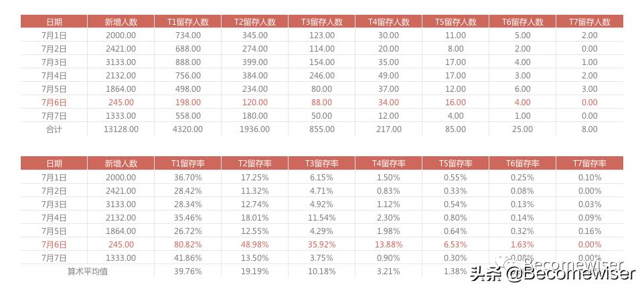Click the 19.19% average T2 cell
The width and height of the screenshot is (644, 291).
click(x=254, y=271)
